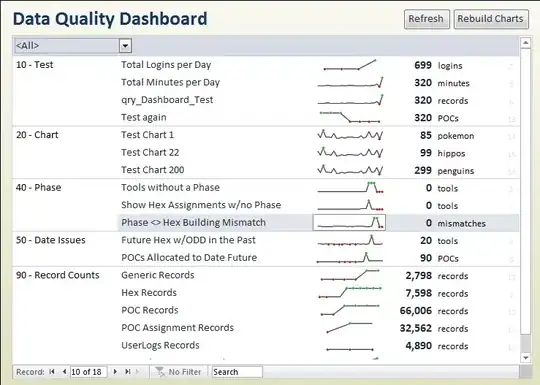This screenshot has width=540, height=385.
Task: Click the value '699' logins
Action: 423,65
